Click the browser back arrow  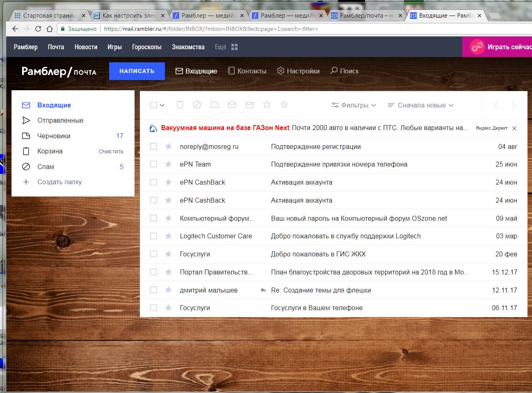click(15, 29)
